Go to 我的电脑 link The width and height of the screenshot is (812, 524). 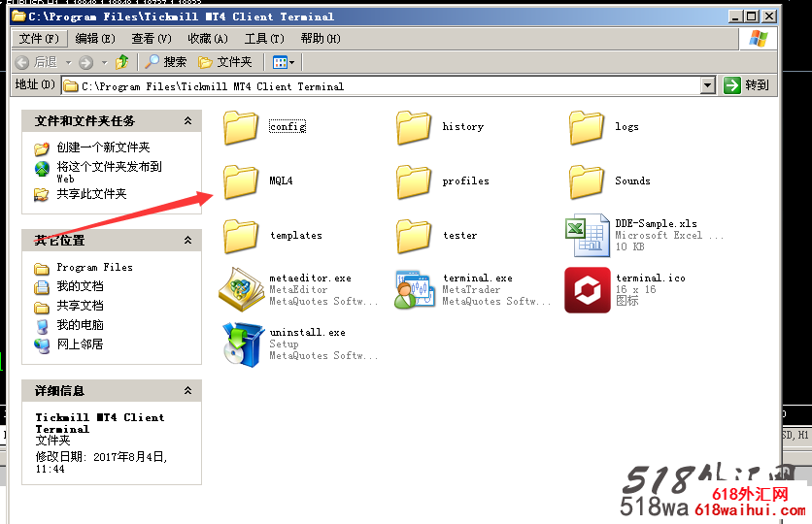point(80,325)
